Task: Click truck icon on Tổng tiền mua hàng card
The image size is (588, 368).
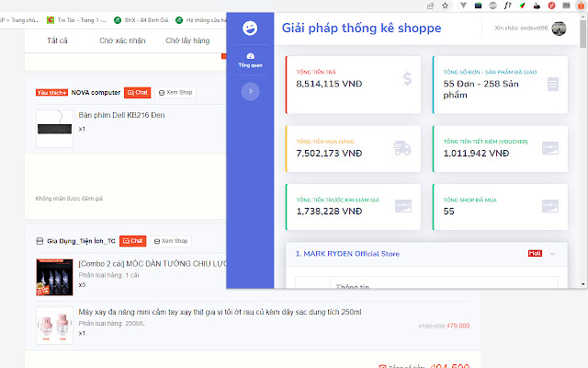Action: (x=402, y=148)
